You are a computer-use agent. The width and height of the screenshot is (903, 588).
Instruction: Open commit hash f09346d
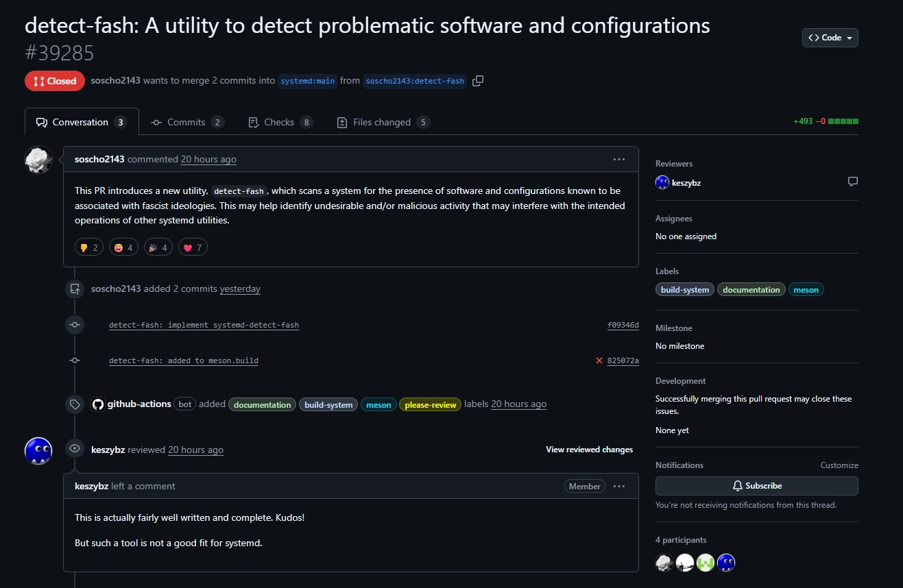(623, 325)
